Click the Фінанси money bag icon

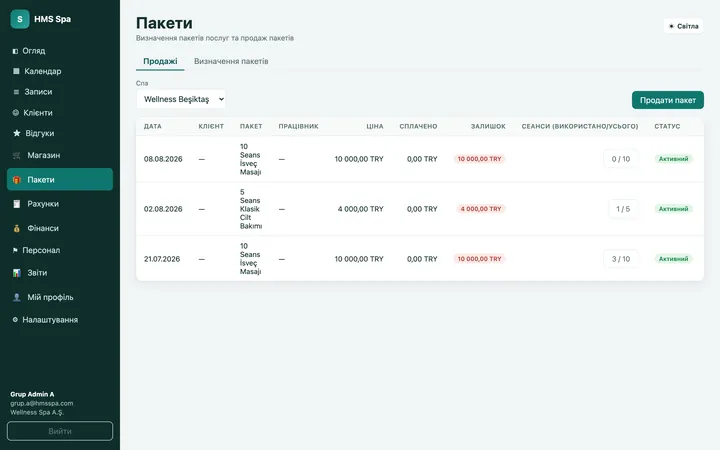(x=17, y=228)
